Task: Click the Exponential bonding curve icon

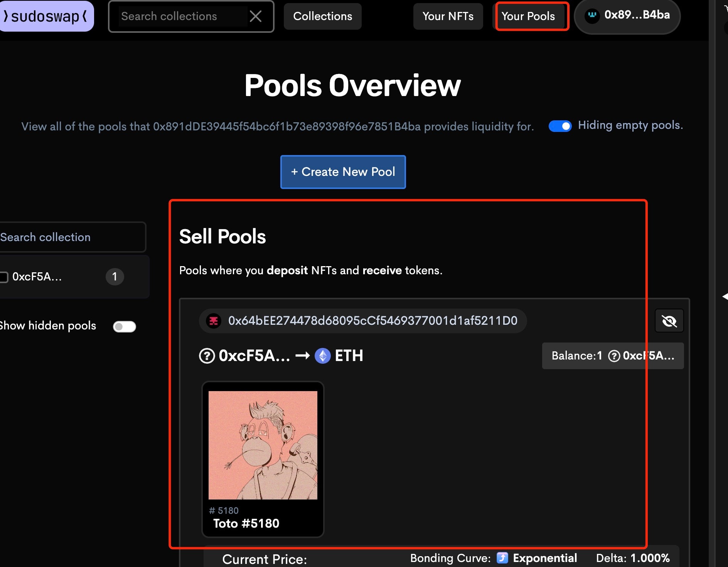Action: [502, 558]
